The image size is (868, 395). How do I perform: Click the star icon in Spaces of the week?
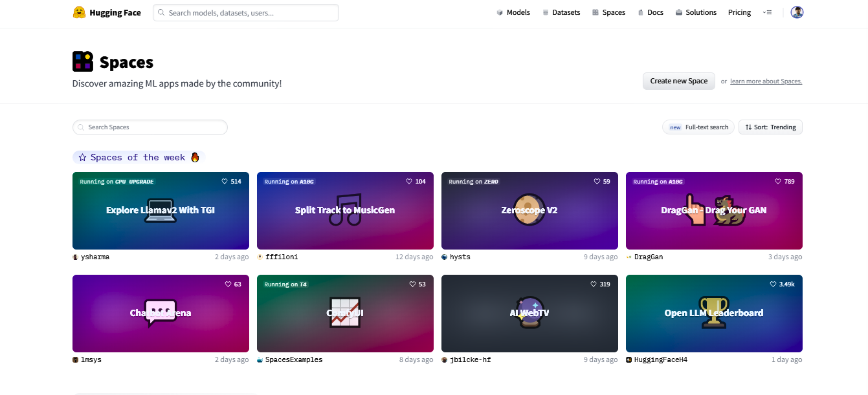pyautogui.click(x=82, y=157)
